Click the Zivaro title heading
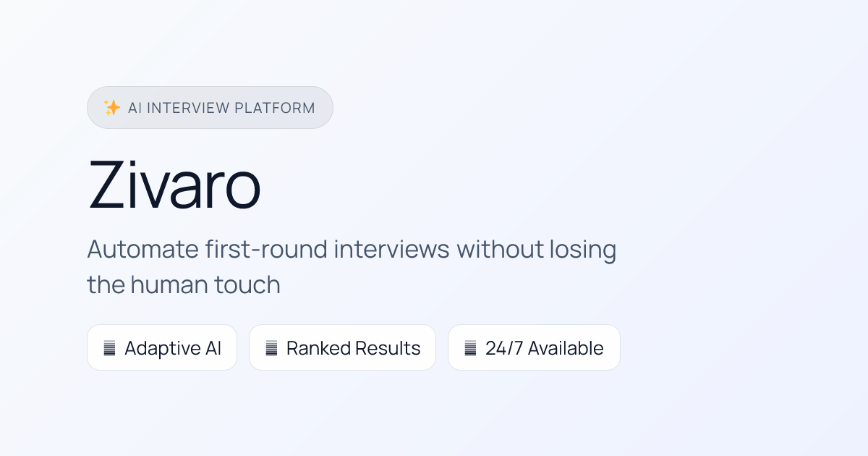Viewport: 868px width, 456px height. pyautogui.click(x=174, y=185)
